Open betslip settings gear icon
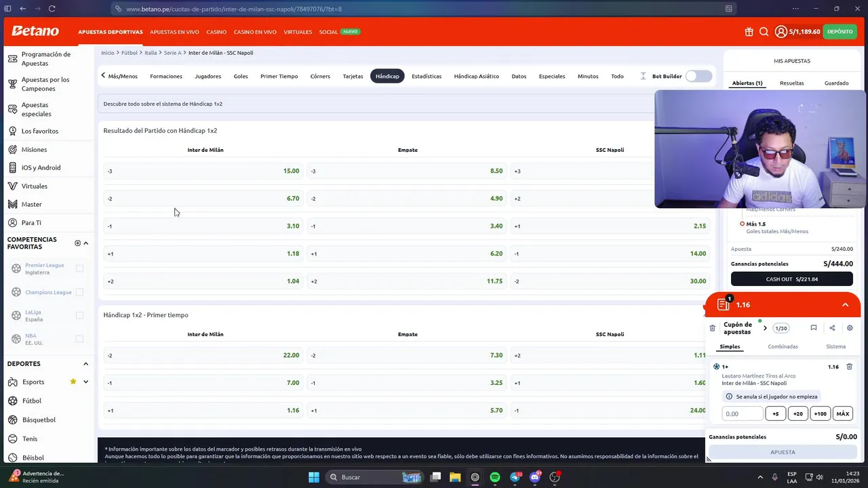This screenshot has width=868, height=488. pyautogui.click(x=850, y=328)
